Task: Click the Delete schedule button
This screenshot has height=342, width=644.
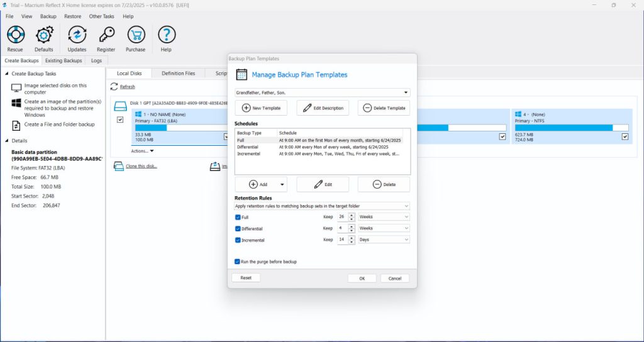Action: (384, 185)
